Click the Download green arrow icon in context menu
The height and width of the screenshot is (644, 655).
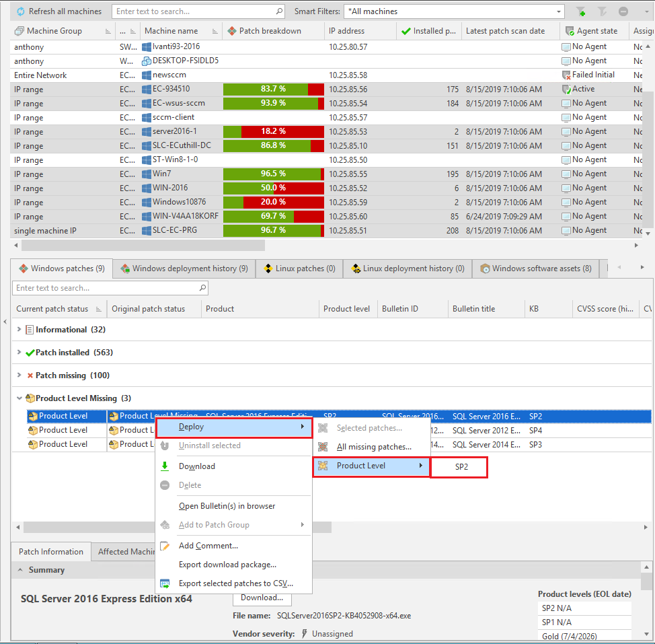165,466
